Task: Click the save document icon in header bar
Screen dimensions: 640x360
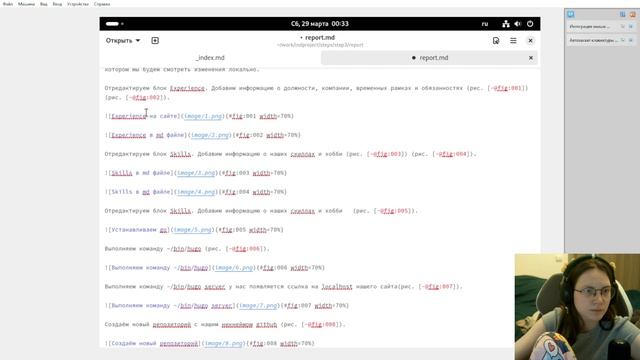Action: tap(496, 40)
